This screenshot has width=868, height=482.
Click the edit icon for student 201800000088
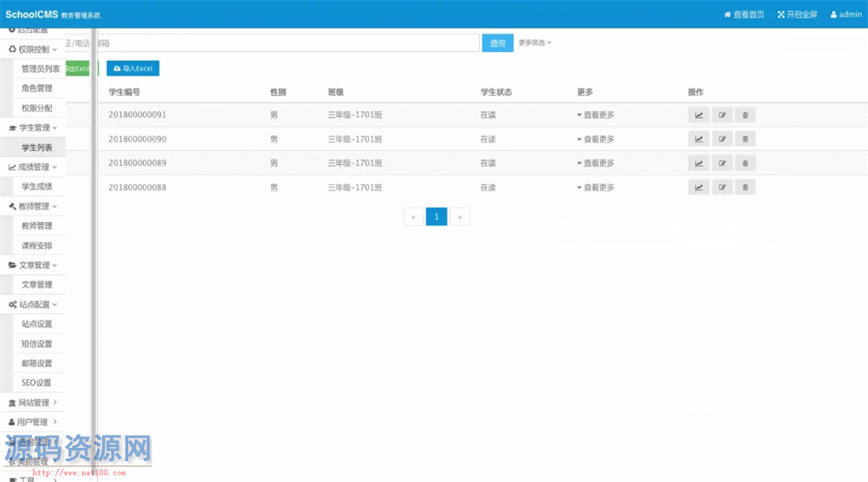[722, 187]
